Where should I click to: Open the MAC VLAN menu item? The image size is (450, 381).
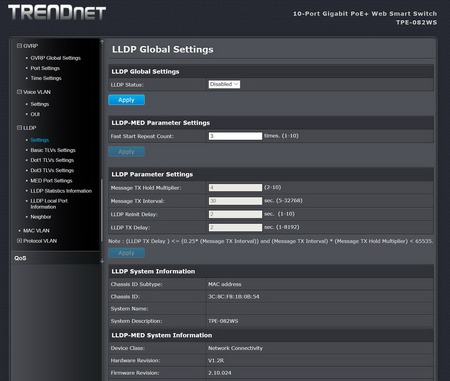[36, 231]
